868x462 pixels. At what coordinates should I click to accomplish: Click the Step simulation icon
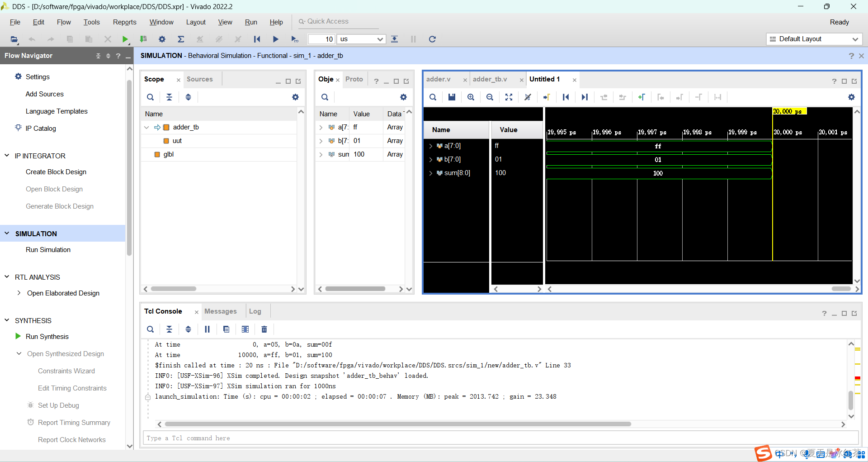click(x=394, y=39)
